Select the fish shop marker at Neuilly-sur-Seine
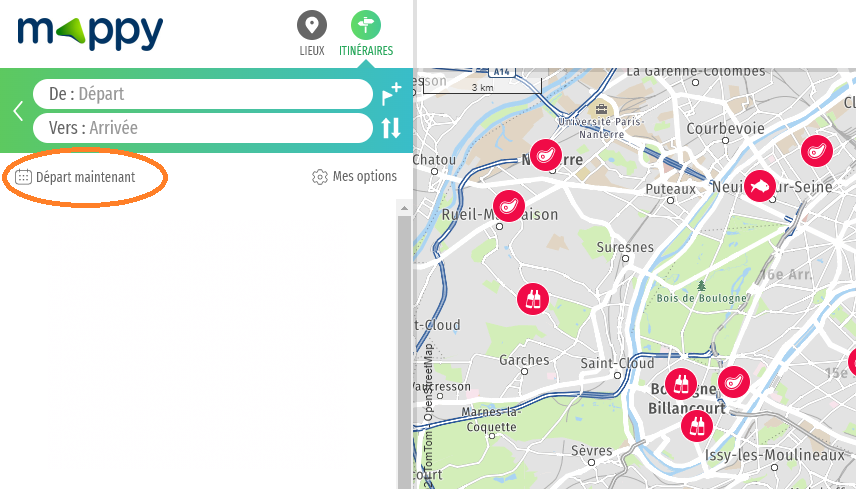The height and width of the screenshot is (489, 856). pyautogui.click(x=759, y=186)
